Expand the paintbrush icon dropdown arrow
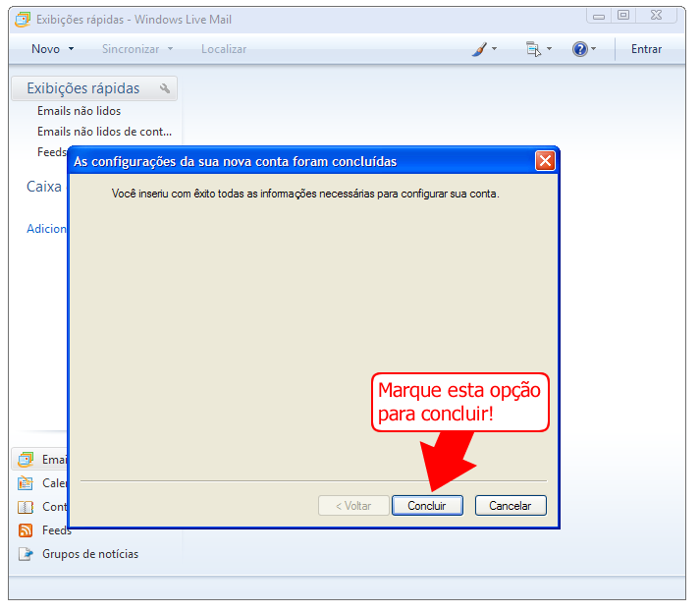700x612 pixels. click(494, 48)
